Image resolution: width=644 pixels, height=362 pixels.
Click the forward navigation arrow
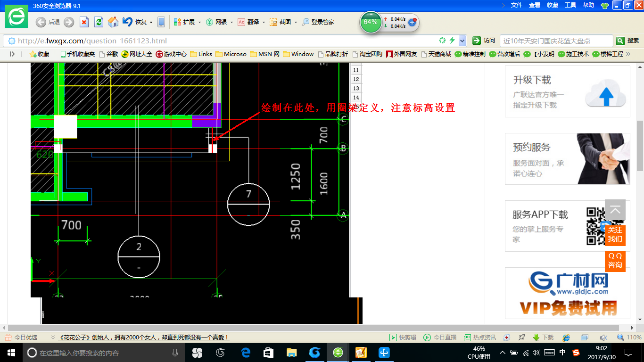click(69, 22)
